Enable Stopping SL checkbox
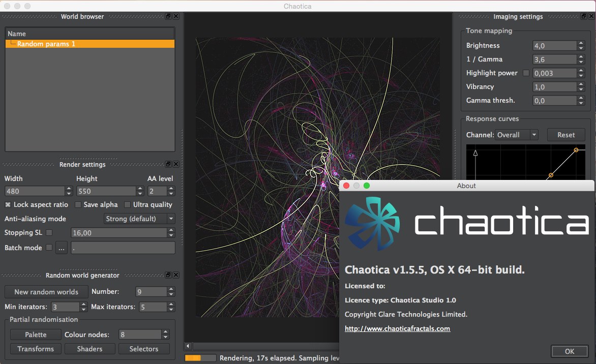This screenshot has width=596, height=364. click(49, 232)
